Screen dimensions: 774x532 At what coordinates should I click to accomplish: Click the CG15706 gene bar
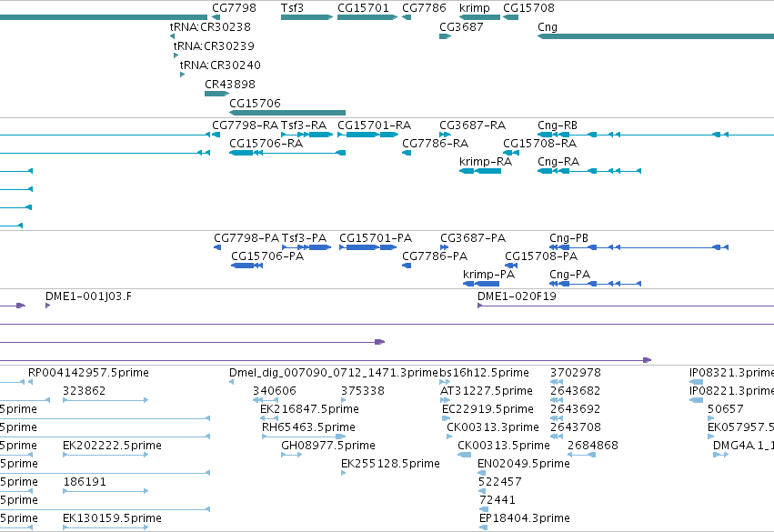click(x=287, y=113)
